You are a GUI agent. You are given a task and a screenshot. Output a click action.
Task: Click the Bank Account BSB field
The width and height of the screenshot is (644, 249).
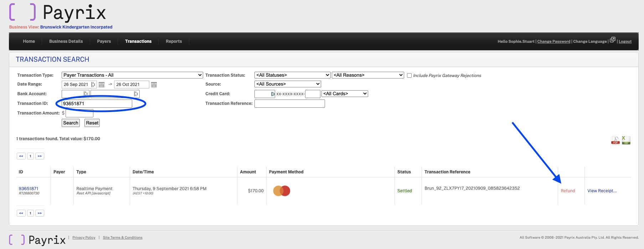pos(75,94)
